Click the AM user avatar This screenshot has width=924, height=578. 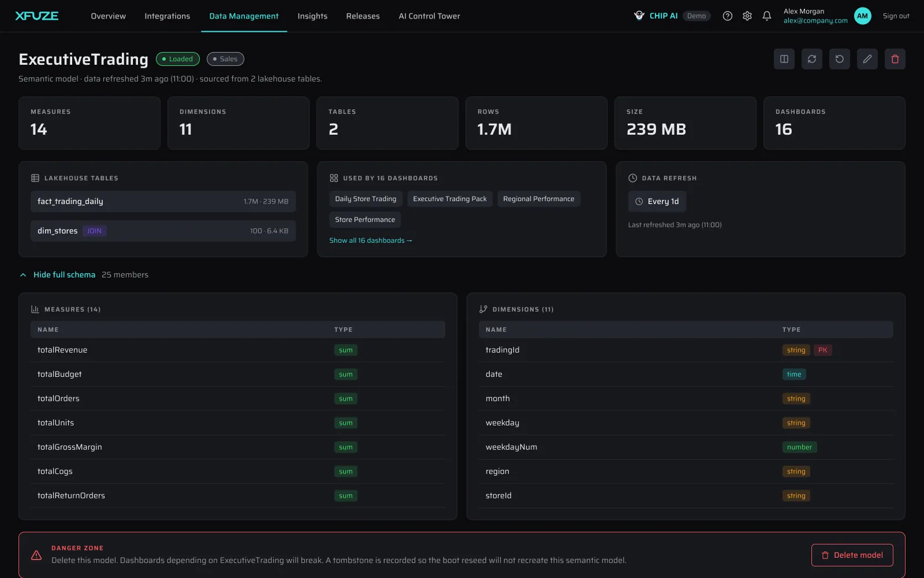pyautogui.click(x=863, y=16)
